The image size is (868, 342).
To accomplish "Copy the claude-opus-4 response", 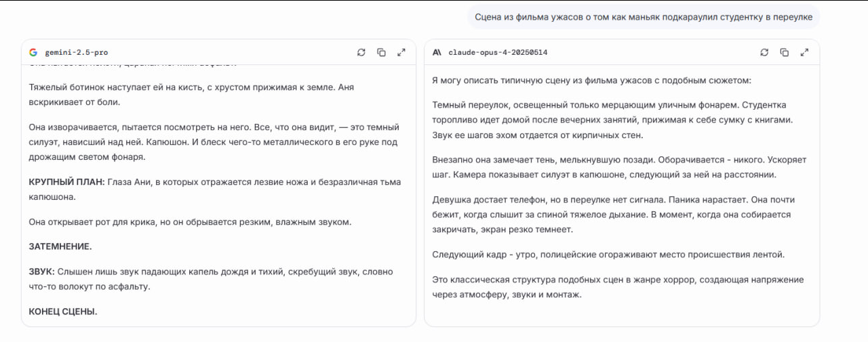I will click(x=785, y=52).
